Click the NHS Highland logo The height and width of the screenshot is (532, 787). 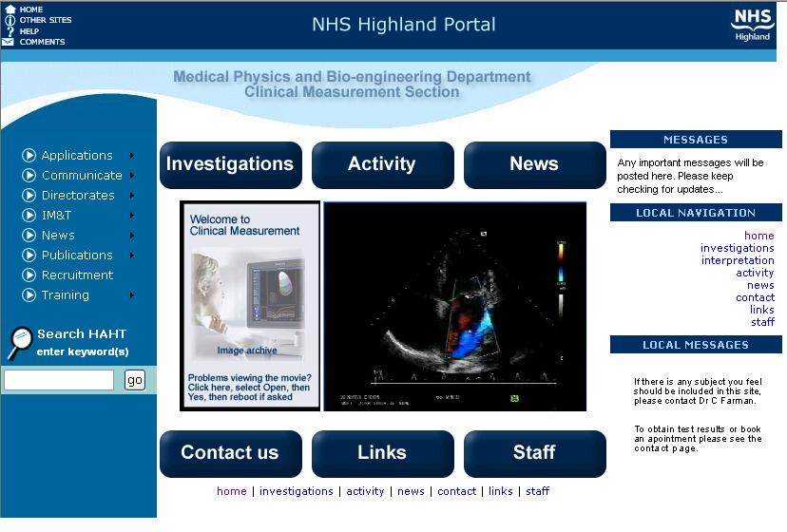[x=752, y=25]
